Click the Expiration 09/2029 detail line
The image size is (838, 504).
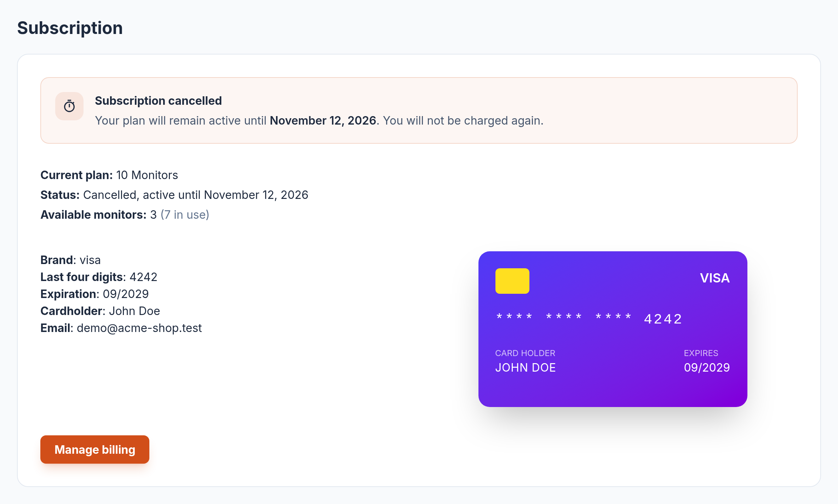[x=94, y=294]
